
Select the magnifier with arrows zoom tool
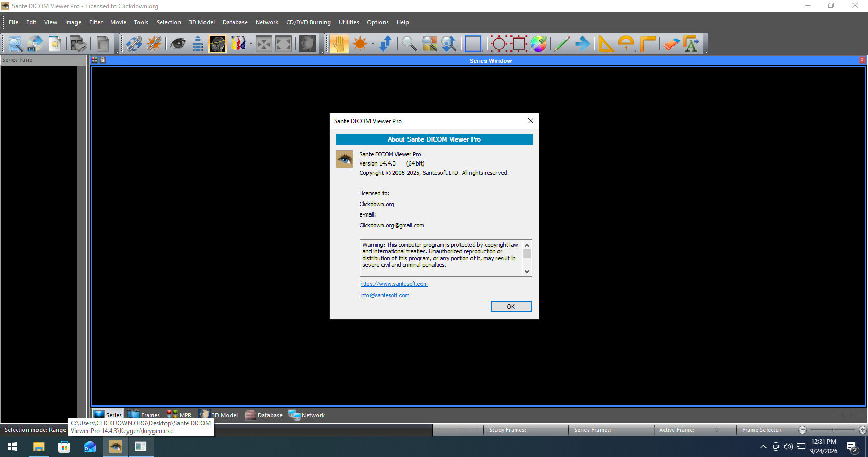tap(449, 44)
